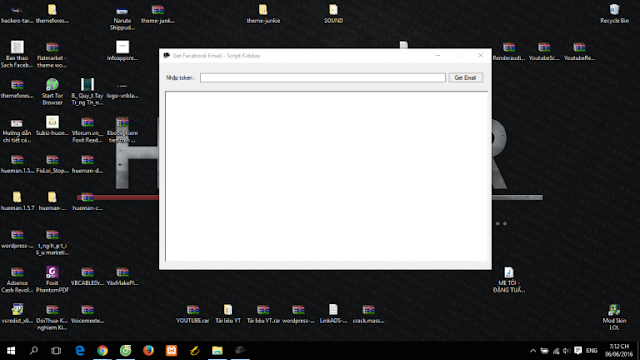Open the taskbar clock showing 7:12 CH
The image size is (640, 360).
click(619, 351)
